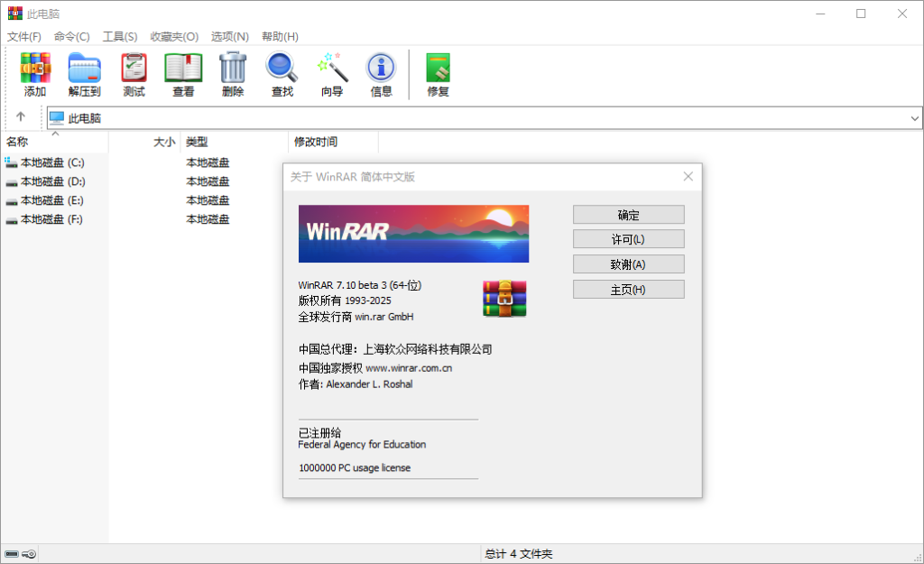Open the 文件(F) menu

(24, 36)
